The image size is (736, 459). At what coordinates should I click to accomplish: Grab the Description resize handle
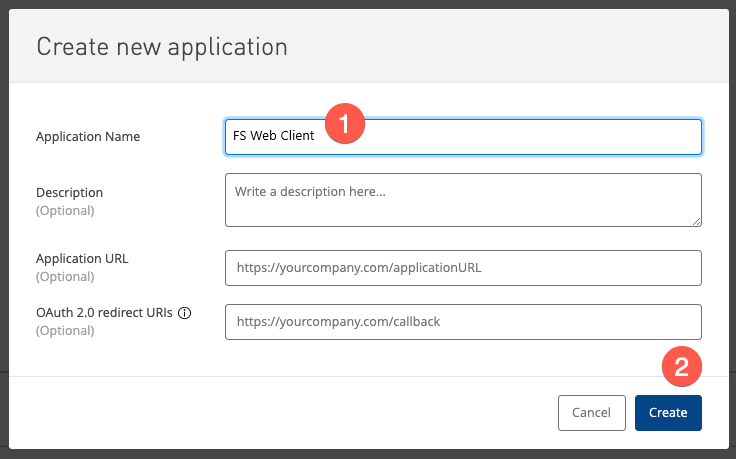pos(696,222)
